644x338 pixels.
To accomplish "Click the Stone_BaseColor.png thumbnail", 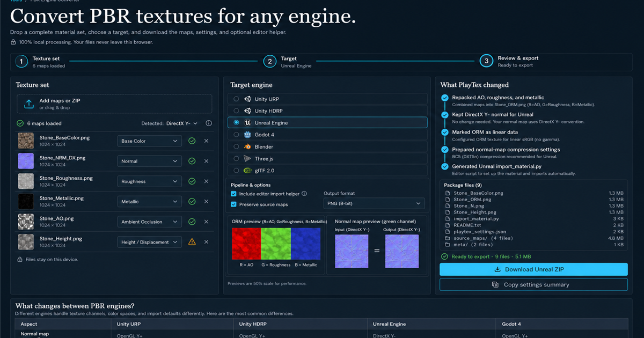I will click(x=26, y=141).
